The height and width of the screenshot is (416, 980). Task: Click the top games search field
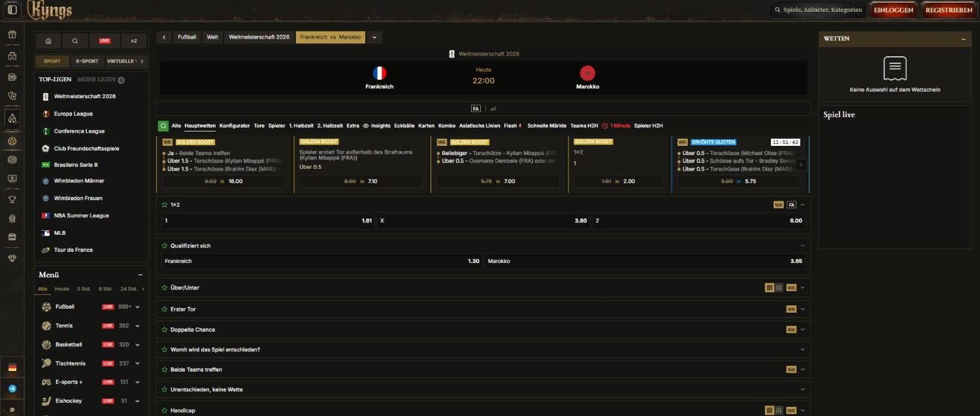(817, 10)
